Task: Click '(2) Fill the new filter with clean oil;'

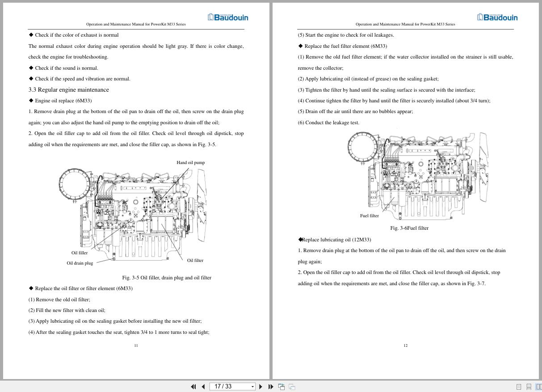Action: pos(67,310)
